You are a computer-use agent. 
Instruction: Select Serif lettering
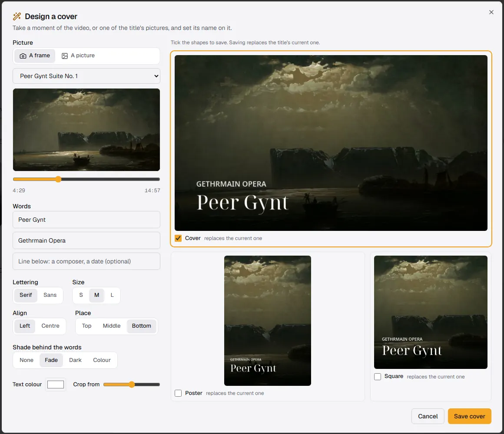[26, 295]
